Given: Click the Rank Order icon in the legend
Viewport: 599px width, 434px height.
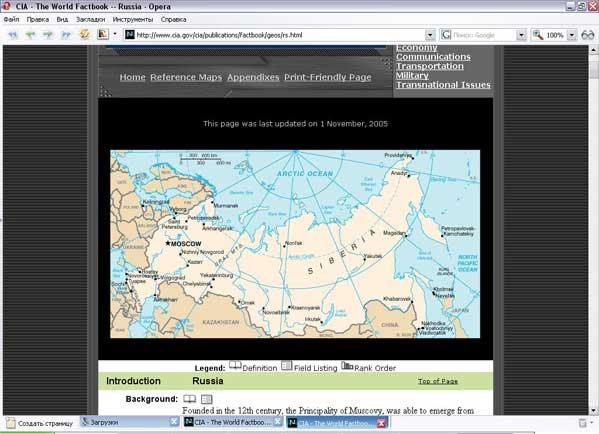Looking at the screenshot, I should [347, 366].
